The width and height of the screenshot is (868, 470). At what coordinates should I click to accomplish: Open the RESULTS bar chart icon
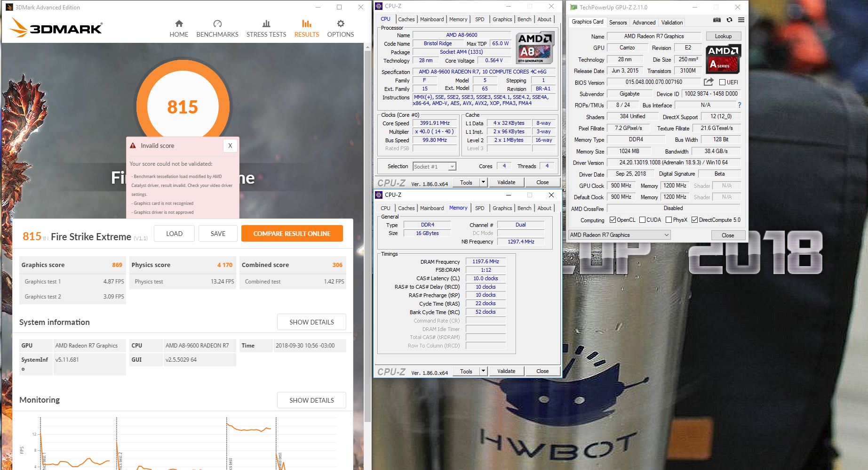point(307,24)
